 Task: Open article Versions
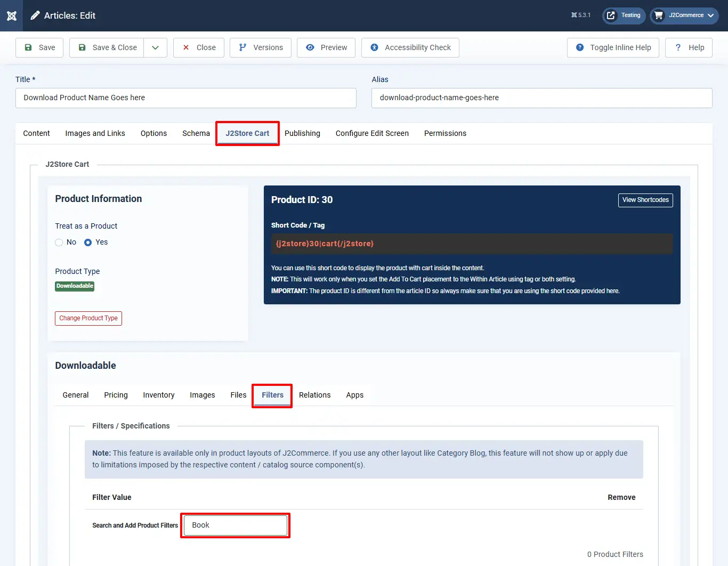coord(261,47)
